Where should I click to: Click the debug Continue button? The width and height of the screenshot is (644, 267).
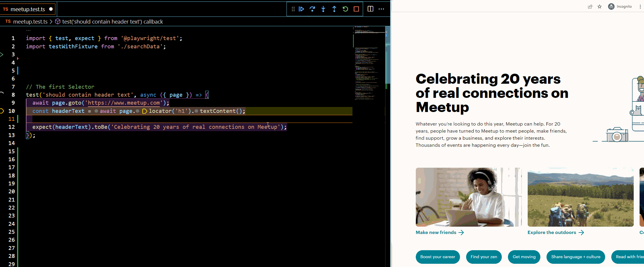click(301, 9)
